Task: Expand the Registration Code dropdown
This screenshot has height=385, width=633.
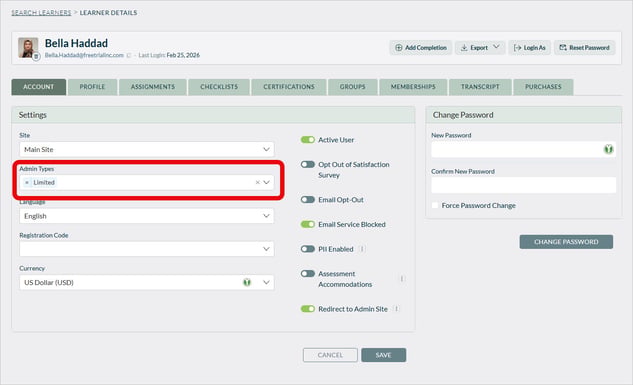Action: click(x=147, y=249)
